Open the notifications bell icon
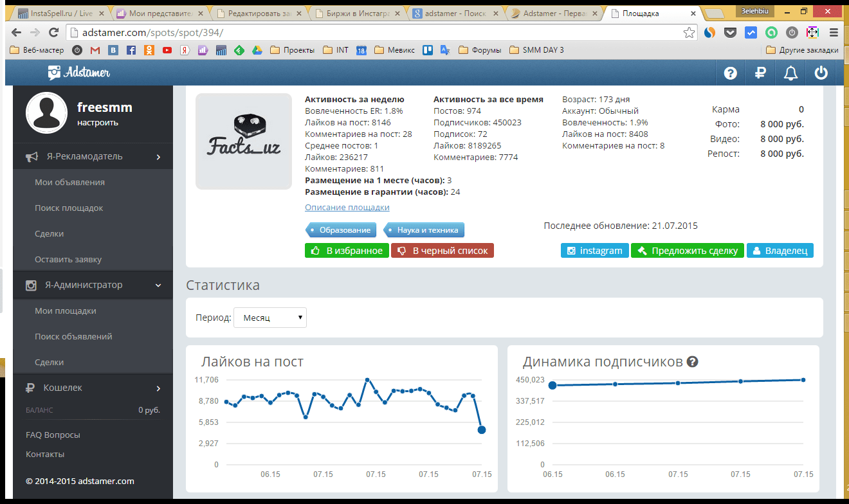The height and width of the screenshot is (504, 849). (x=790, y=73)
